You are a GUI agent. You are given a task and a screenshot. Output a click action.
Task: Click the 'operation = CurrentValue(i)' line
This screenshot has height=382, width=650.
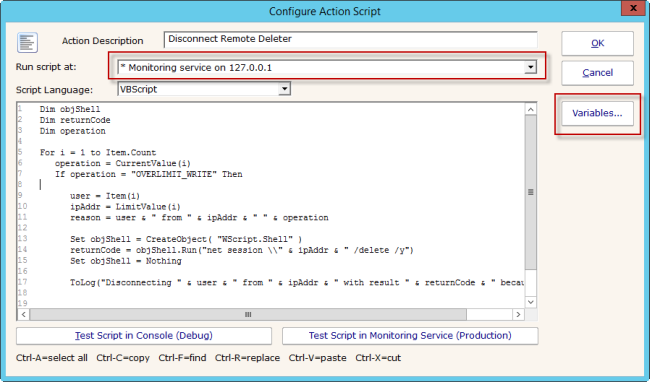pos(123,163)
